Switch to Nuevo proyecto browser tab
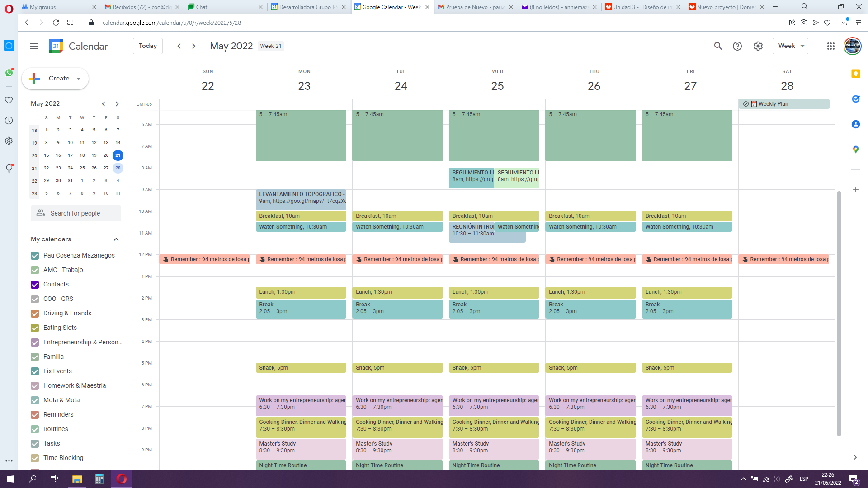The height and width of the screenshot is (488, 868). [726, 7]
